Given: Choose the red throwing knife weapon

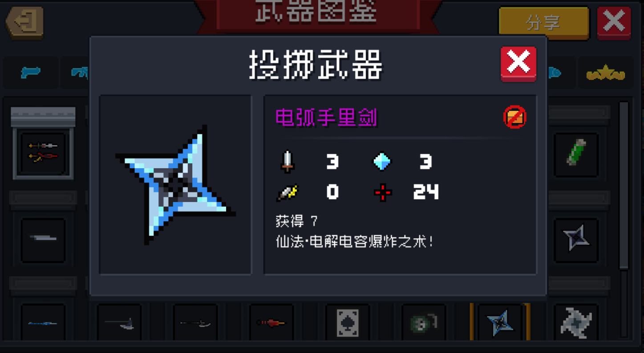Looking at the screenshot, I should pos(271,322).
